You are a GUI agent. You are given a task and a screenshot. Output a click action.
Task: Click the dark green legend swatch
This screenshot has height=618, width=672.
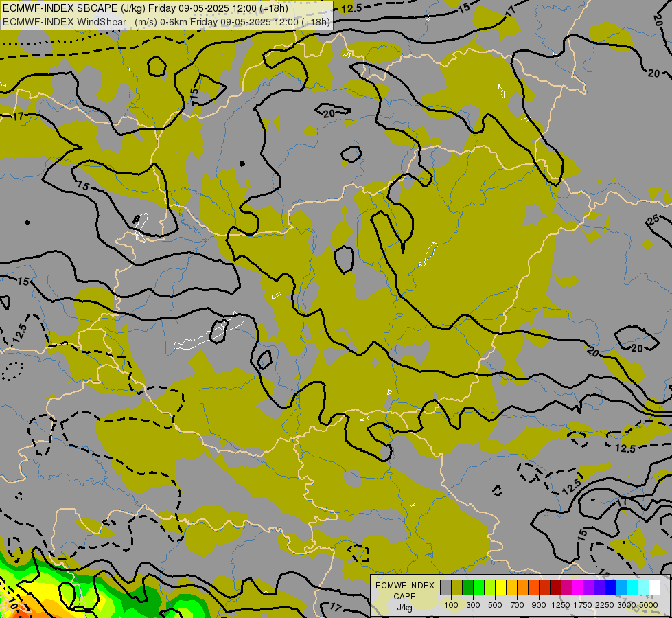(467, 587)
